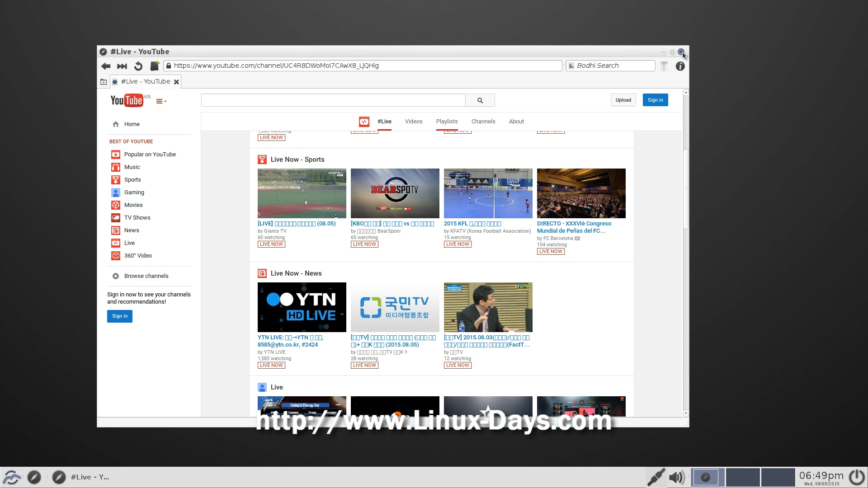868x488 pixels.
Task: Open the taskbar clock showing 06:49pm
Action: coord(821,478)
